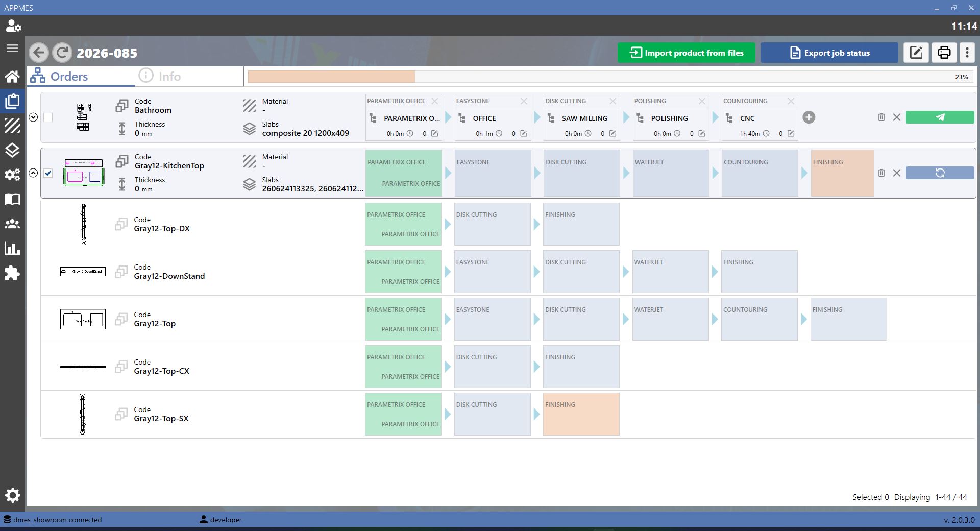The height and width of the screenshot is (531, 980).
Task: Switch to the Info tab
Action: click(x=160, y=76)
